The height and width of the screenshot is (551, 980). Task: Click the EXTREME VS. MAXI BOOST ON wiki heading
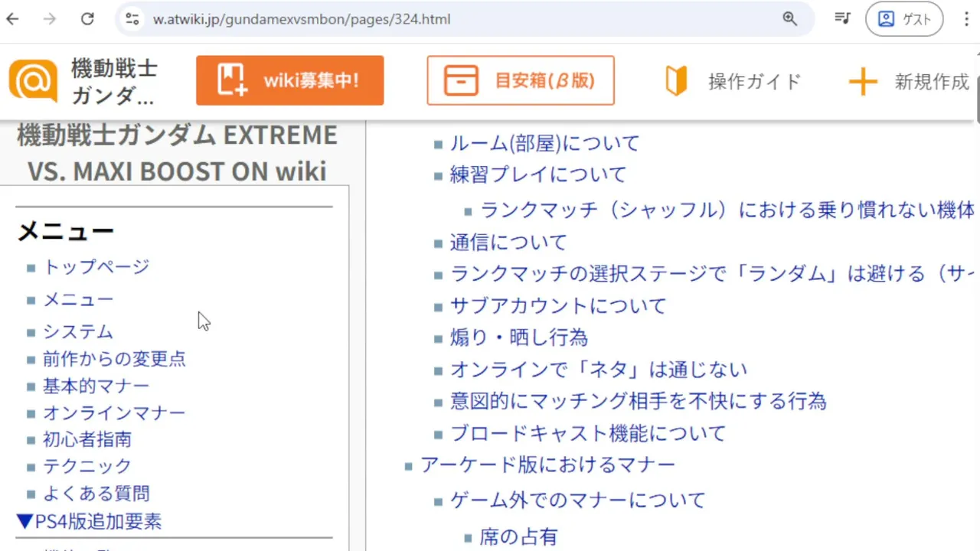click(x=177, y=153)
